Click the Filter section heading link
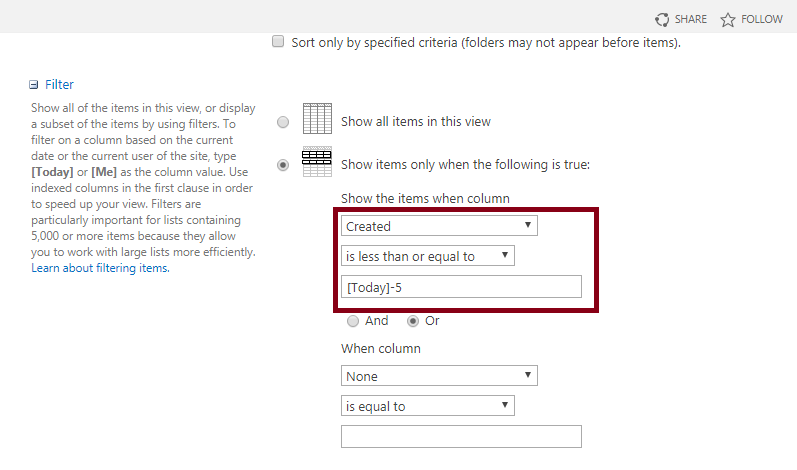This screenshot has width=797, height=470. pyautogui.click(x=59, y=85)
